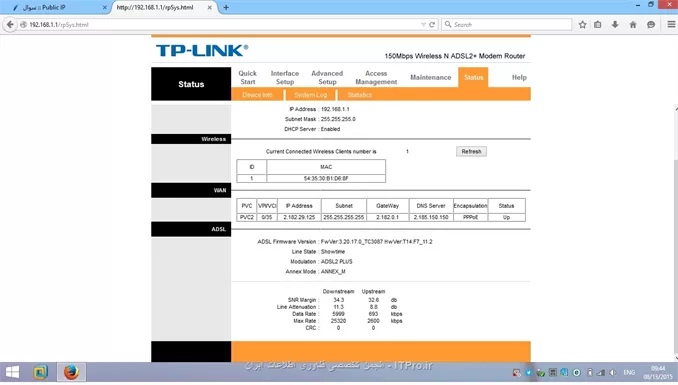Open the Advanced Setup menu

pyautogui.click(x=327, y=77)
